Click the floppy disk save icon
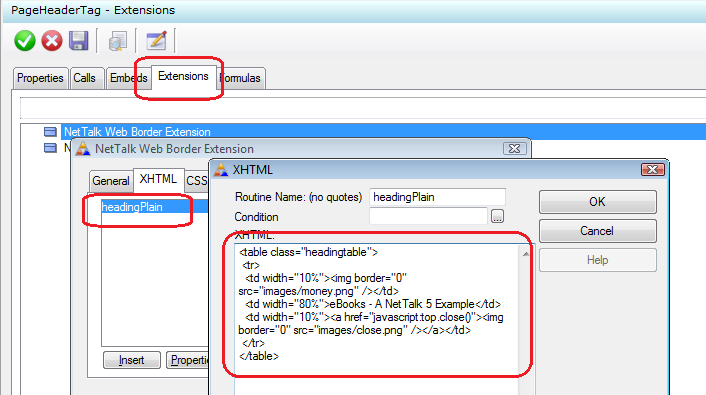This screenshot has width=706, height=395. (79, 41)
